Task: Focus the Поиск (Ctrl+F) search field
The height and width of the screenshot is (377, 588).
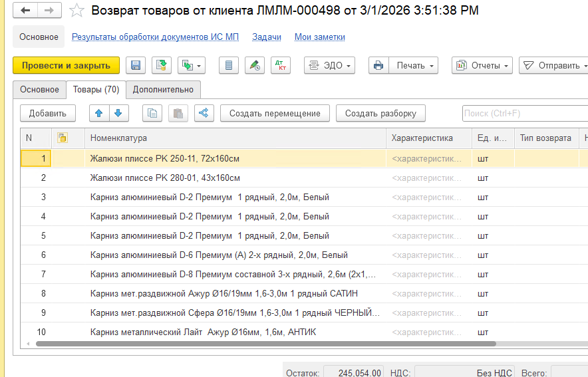Action: point(525,114)
